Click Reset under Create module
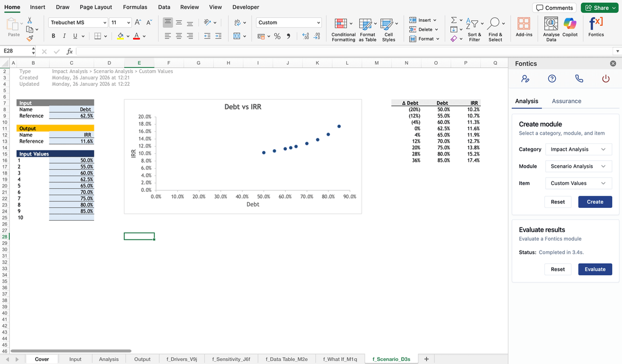Screen dimensions: 622x364 (557, 202)
